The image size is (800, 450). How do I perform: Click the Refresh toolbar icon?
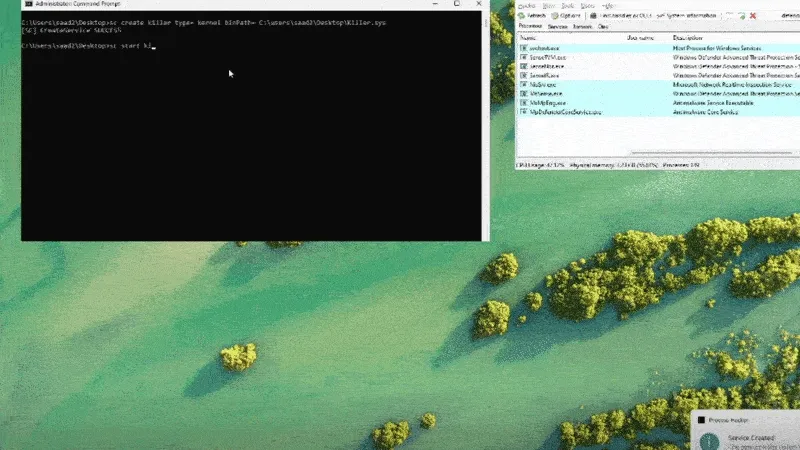523,16
